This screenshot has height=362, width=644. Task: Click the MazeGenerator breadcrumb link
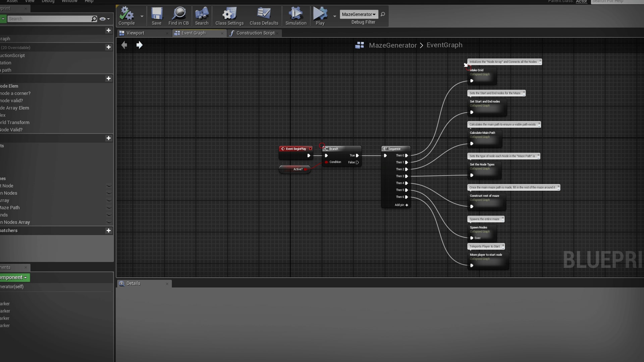click(x=392, y=45)
